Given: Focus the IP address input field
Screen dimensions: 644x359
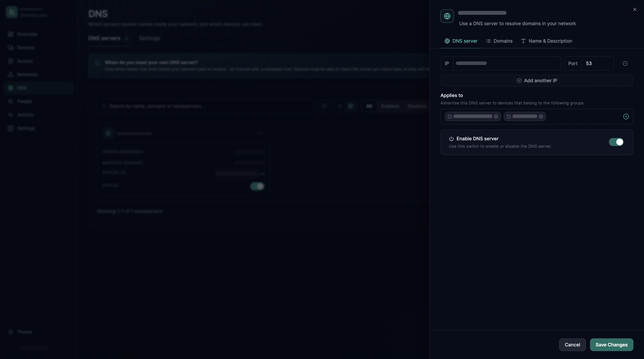Looking at the screenshot, I should click(x=507, y=63).
